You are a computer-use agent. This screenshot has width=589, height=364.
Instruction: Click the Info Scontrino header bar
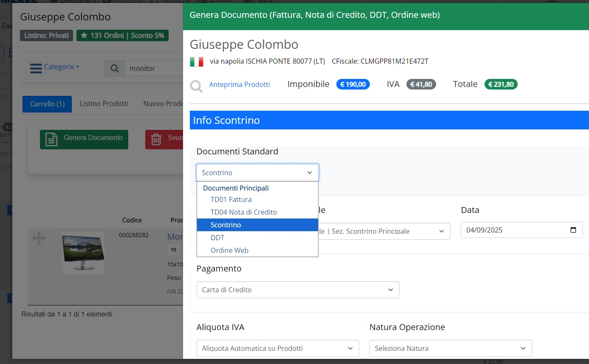point(389,120)
